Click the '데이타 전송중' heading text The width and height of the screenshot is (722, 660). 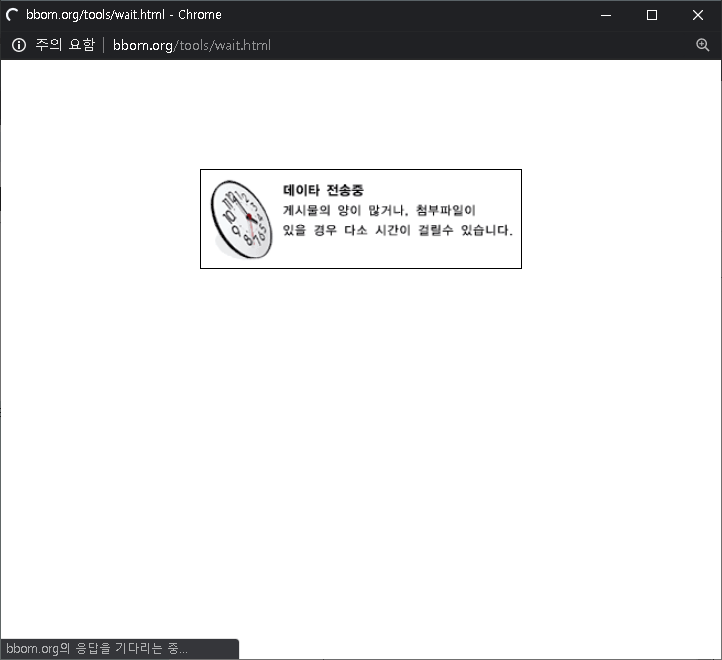pyautogui.click(x=323, y=190)
